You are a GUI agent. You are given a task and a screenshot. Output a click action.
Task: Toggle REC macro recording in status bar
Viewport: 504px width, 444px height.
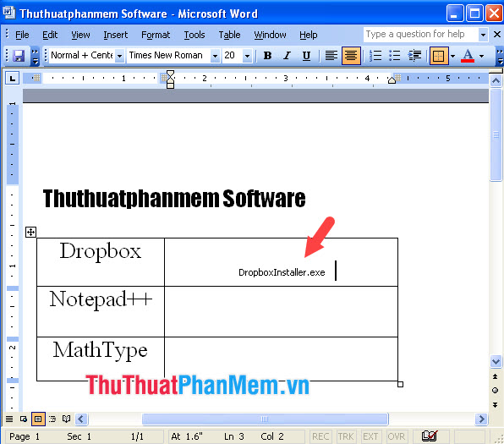pos(320,436)
